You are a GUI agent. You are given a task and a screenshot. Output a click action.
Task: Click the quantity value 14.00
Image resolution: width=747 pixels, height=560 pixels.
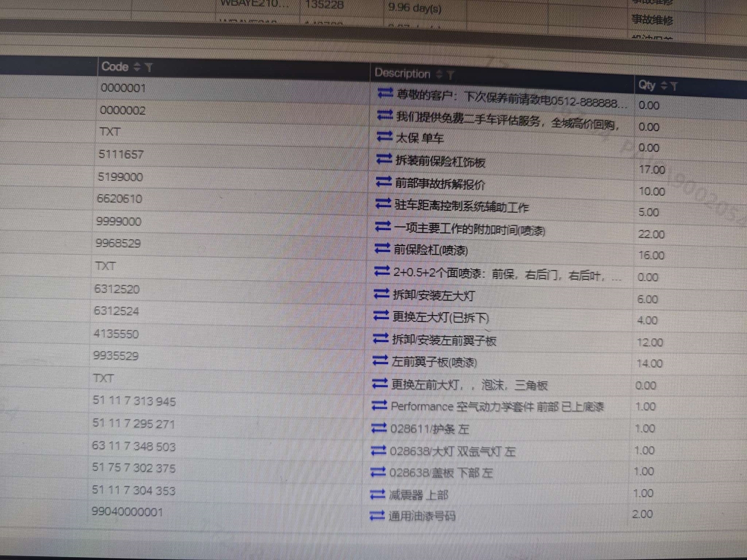650,364
